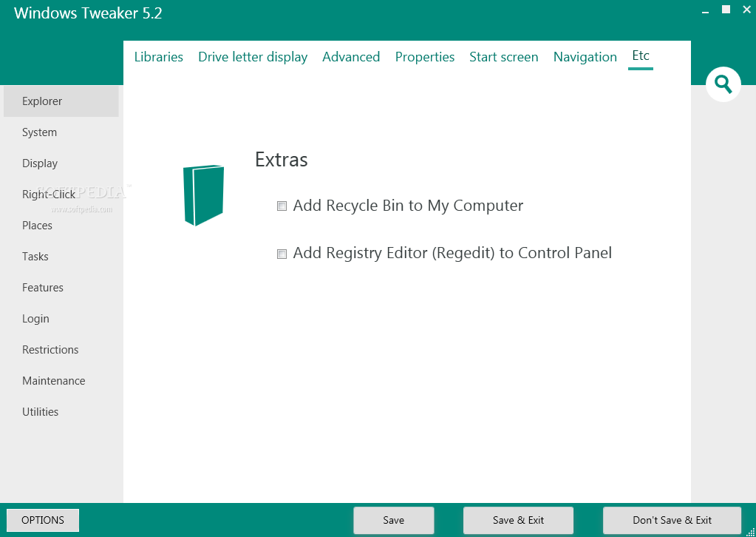Open the Login category
The width and height of the screenshot is (756, 537).
(x=35, y=319)
